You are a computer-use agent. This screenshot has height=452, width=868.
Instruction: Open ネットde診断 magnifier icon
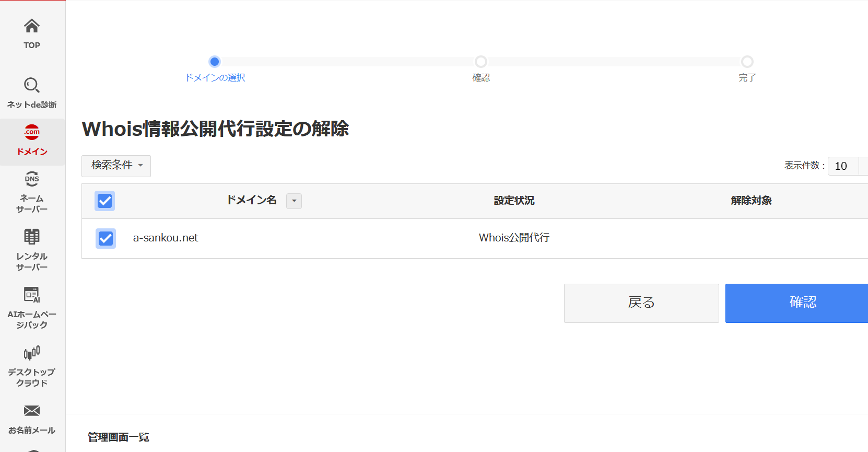coord(32,85)
